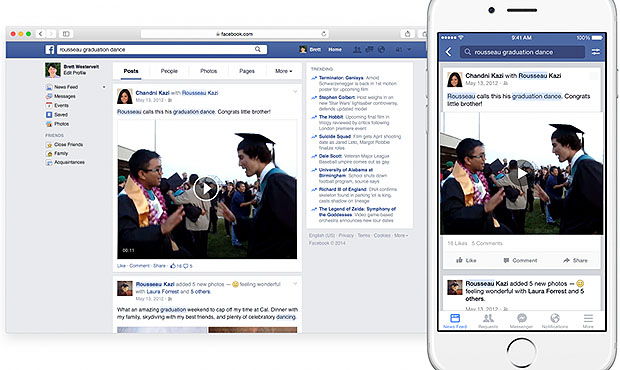Play the graduation video on the phone
Image resolution: width=620 pixels, height=370 pixels.
click(522, 174)
